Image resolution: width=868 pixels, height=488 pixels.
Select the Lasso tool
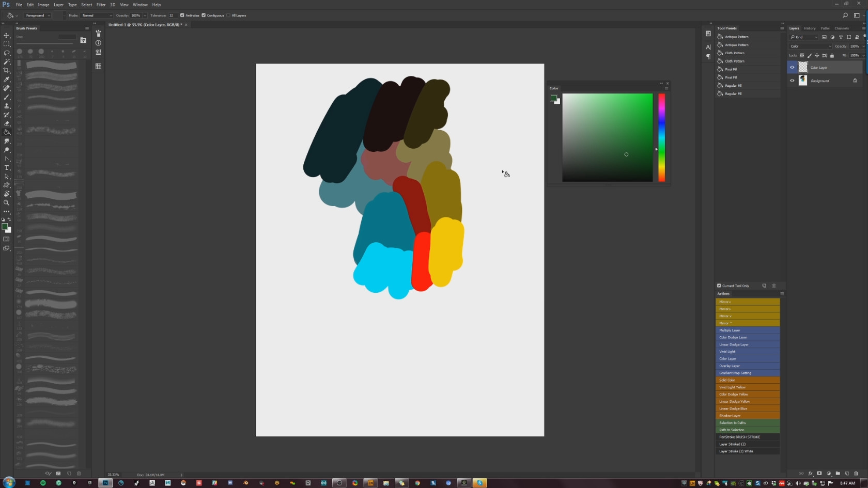coord(7,53)
